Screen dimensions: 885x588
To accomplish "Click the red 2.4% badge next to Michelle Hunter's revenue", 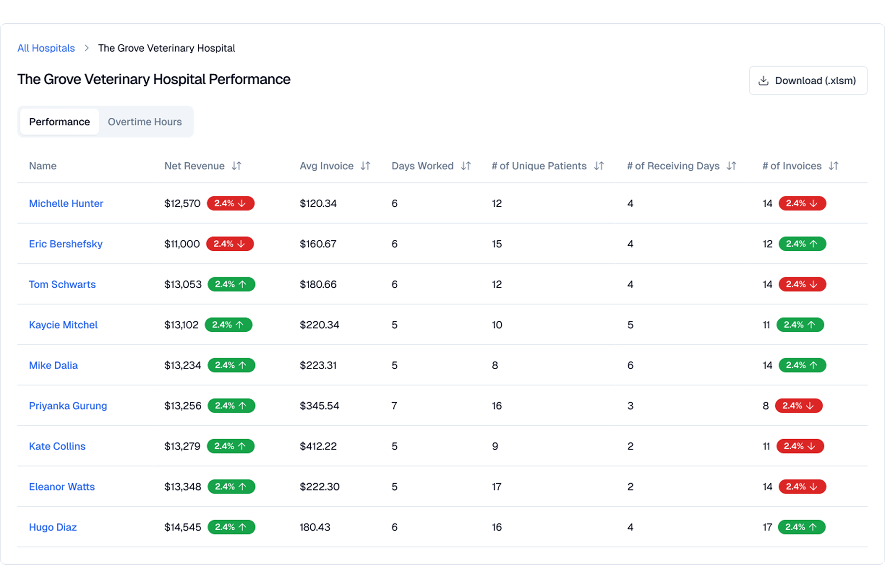I will (230, 203).
